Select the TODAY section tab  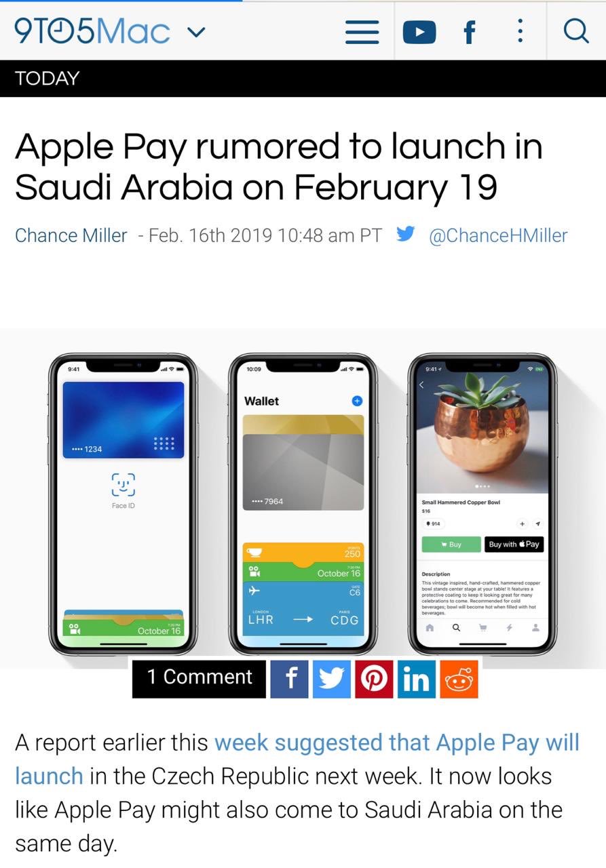[47, 78]
